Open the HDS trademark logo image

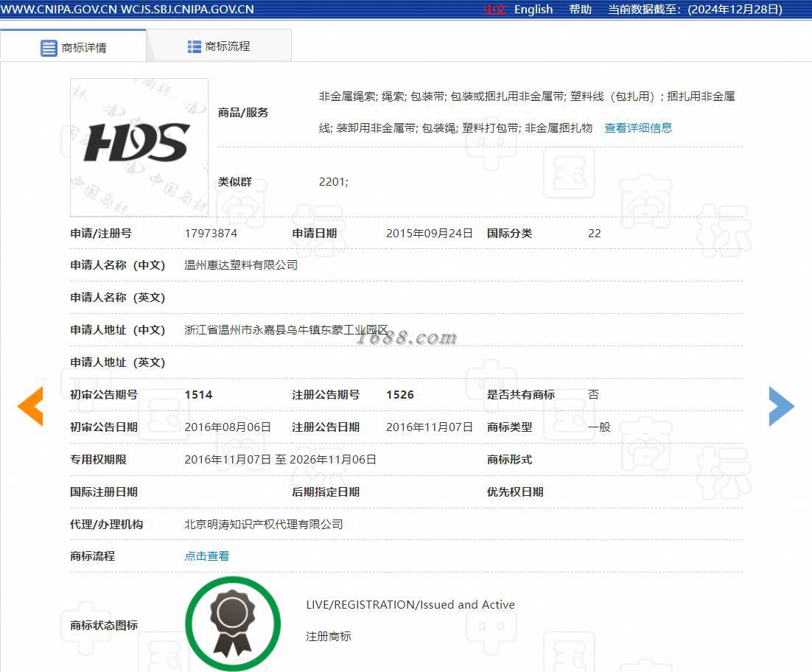(x=139, y=147)
